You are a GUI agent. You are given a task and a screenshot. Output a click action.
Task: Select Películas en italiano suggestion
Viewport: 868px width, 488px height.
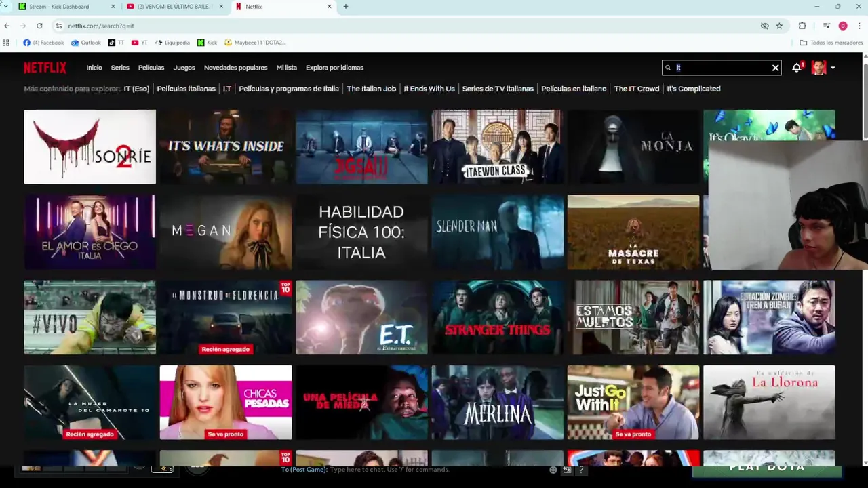(574, 89)
